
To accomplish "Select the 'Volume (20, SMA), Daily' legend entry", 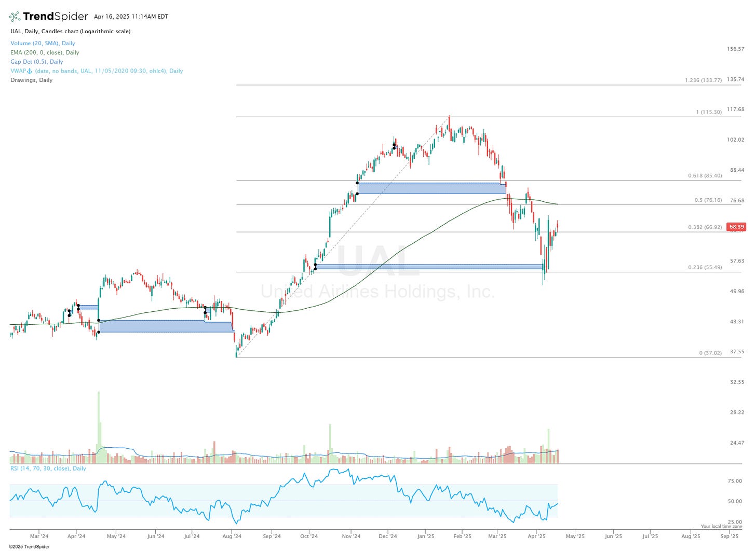I will click(x=43, y=44).
